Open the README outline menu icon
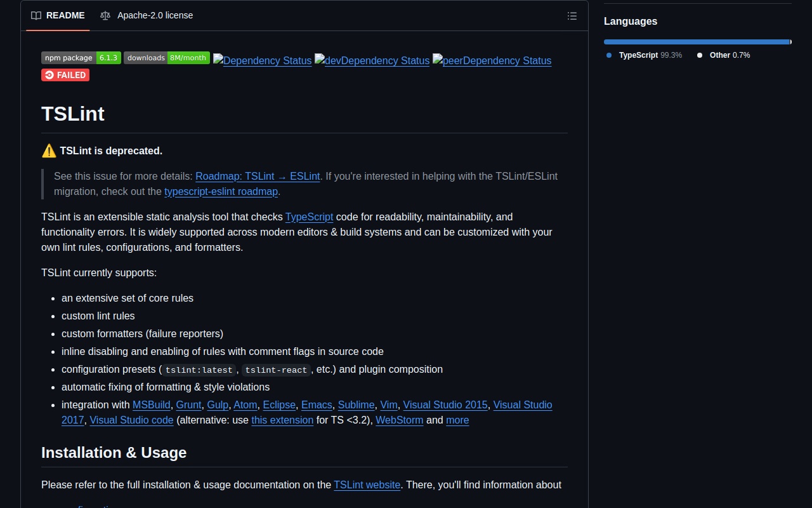 coord(572,16)
